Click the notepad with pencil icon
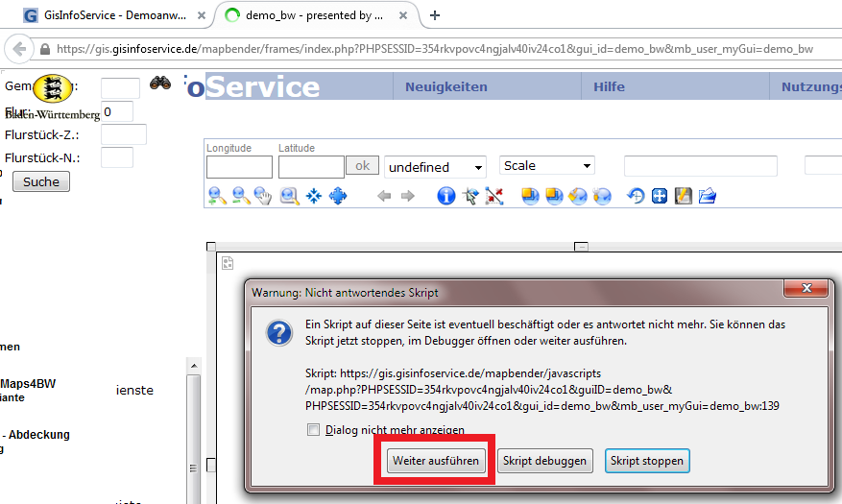The height and width of the screenshot is (504, 842). (x=683, y=196)
